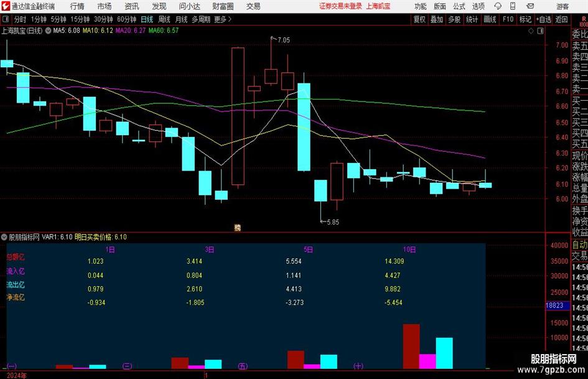Click the 返回 back button

(561, 19)
